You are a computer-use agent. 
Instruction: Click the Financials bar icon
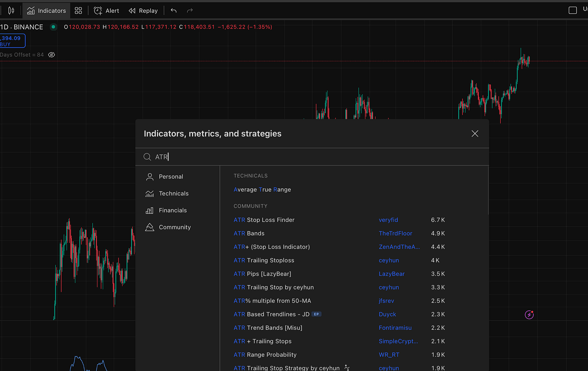(x=150, y=210)
